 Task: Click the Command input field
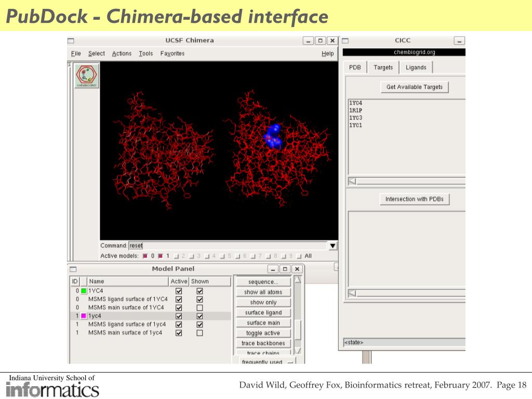(x=228, y=245)
